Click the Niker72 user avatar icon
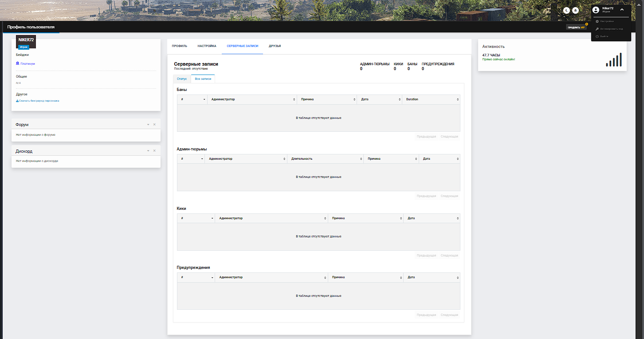644x339 pixels. point(596,10)
